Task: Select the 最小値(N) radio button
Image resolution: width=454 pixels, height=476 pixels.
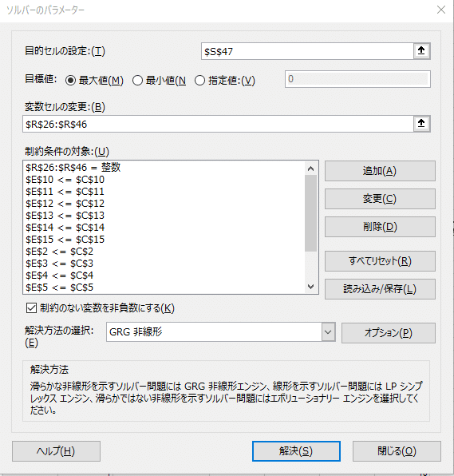Action: point(138,81)
